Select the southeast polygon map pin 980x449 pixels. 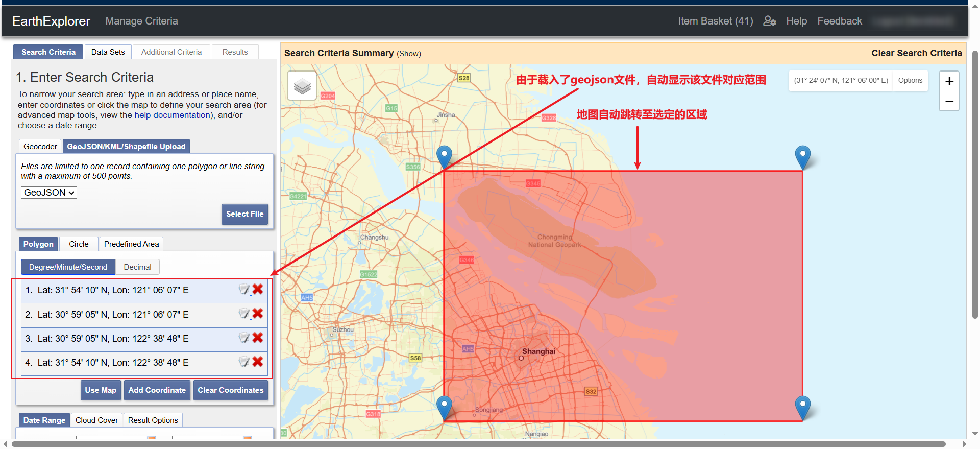(803, 407)
